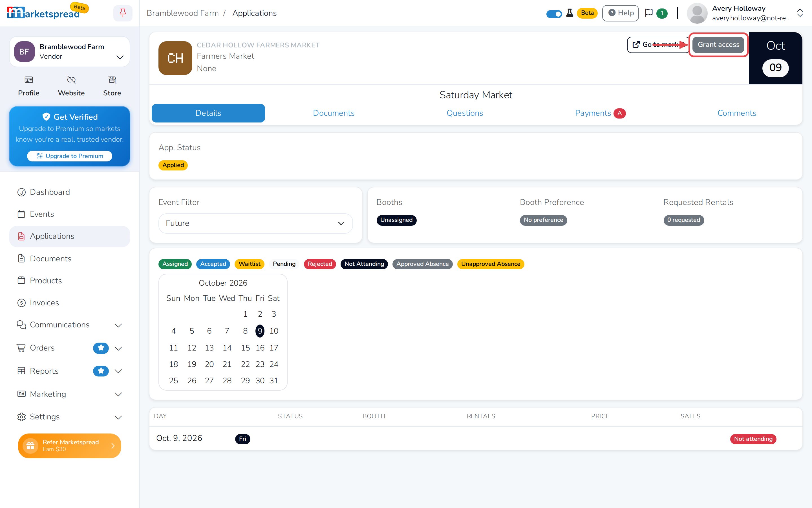This screenshot has width=812, height=508.
Task: Click the Help button
Action: coord(620,13)
